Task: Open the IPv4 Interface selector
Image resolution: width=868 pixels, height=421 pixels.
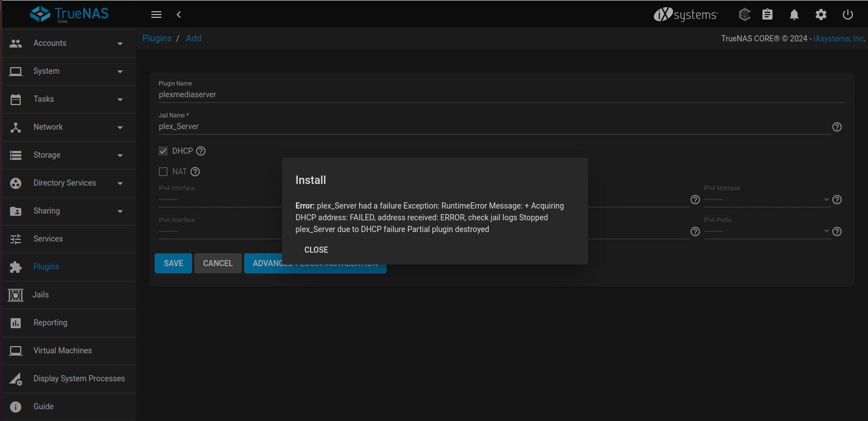Action: tap(220, 200)
